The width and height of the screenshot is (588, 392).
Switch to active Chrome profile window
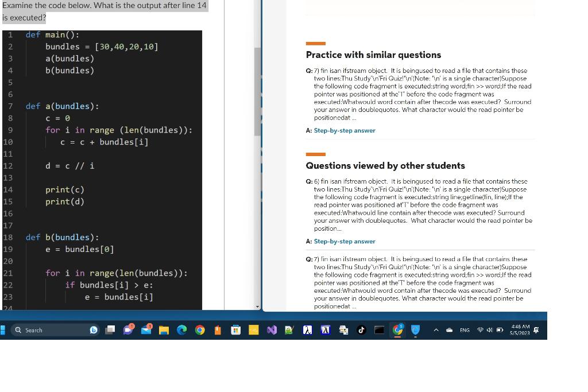(x=397, y=330)
